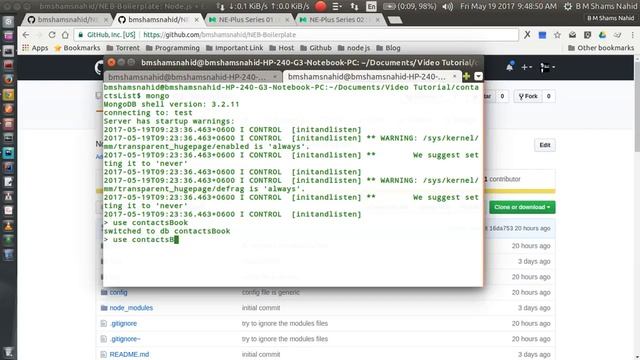Viewport: 640px width, 360px height.
Task: Open commit 'config file is generic'
Action: [x=271, y=293]
